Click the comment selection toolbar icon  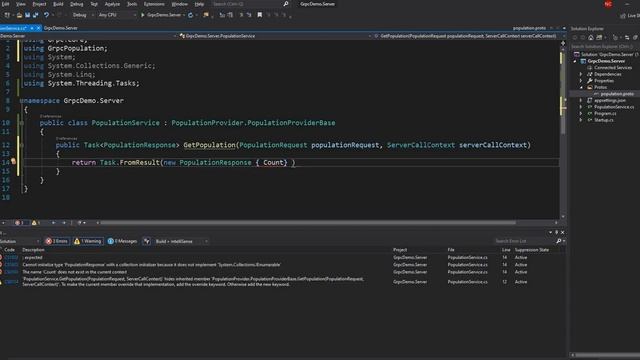tap(241, 15)
